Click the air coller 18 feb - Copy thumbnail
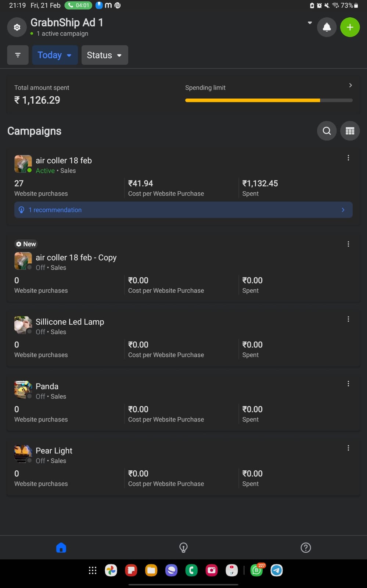The height and width of the screenshot is (588, 367). click(x=23, y=261)
